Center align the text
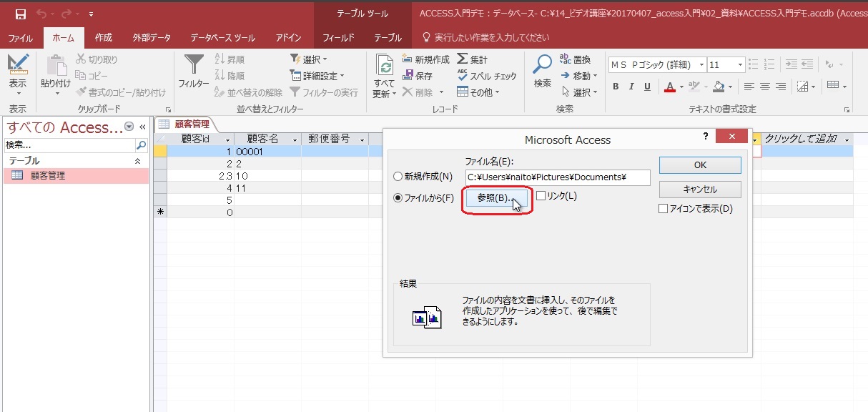 click(765, 87)
